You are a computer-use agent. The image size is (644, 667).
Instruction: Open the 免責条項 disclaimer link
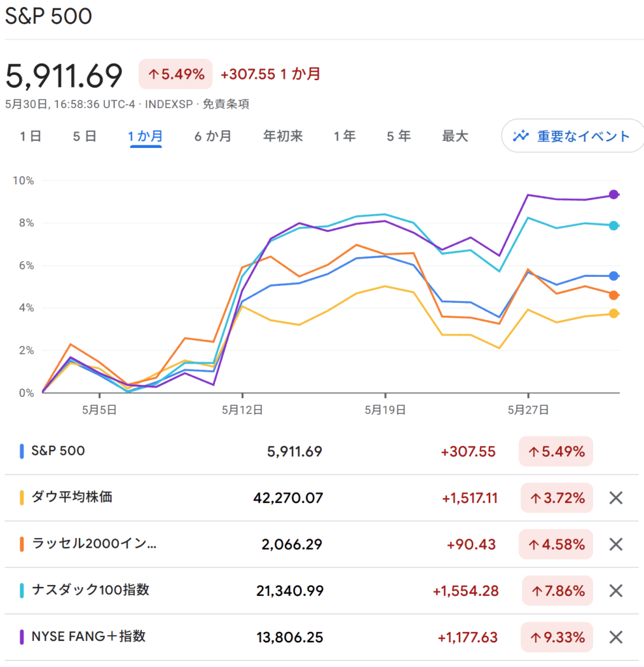coord(226,104)
